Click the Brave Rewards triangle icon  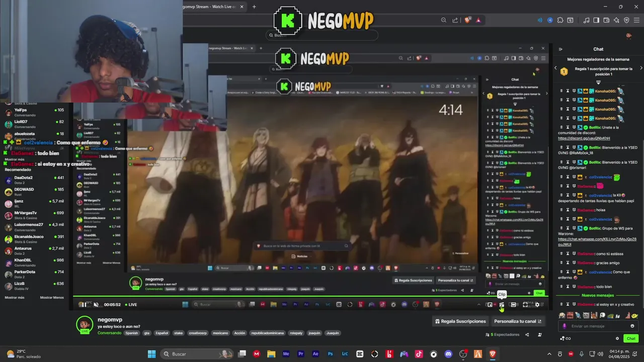478,20
